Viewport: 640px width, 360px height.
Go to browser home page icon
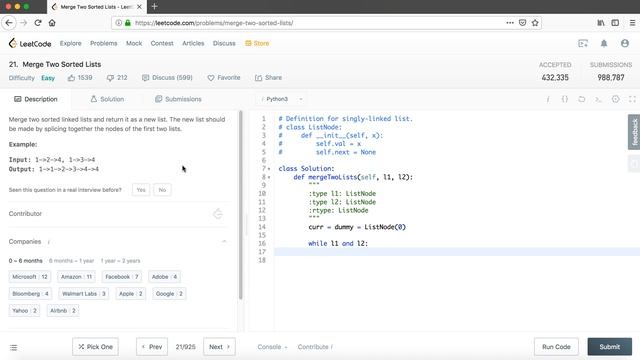(x=52, y=23)
